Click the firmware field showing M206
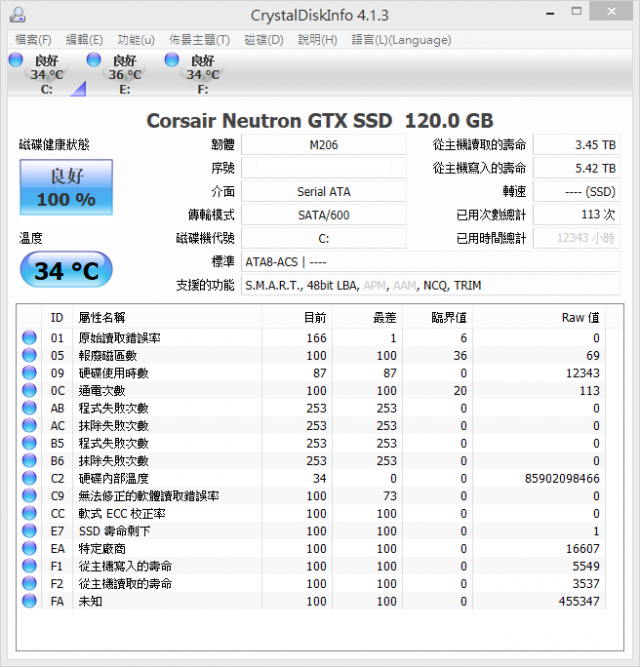The height and width of the screenshot is (668, 640). pos(324,145)
